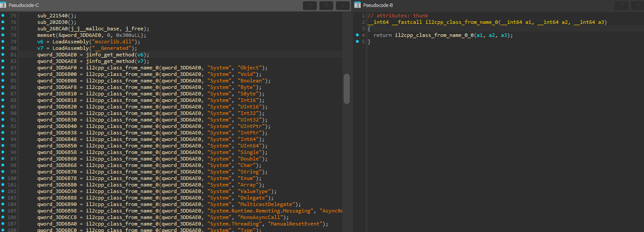The height and width of the screenshot is (232, 644).
Task: Click the "SByte" string literal
Action: point(248,94)
